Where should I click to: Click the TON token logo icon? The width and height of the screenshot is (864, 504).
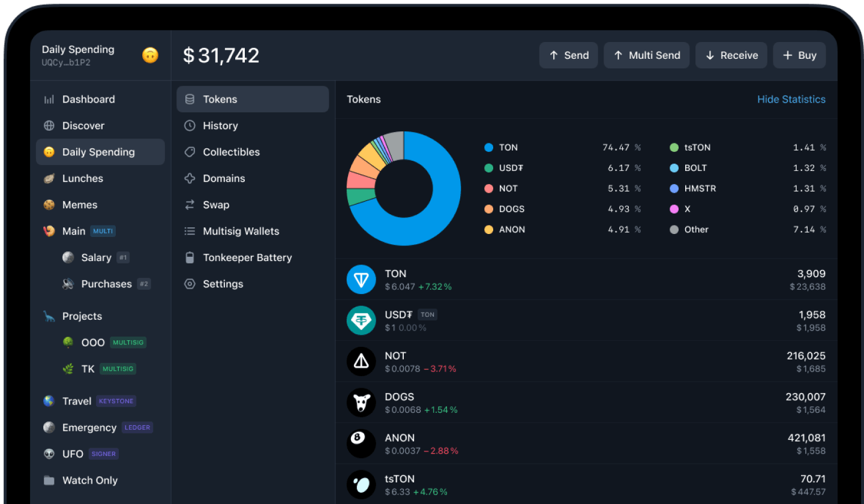pos(361,280)
